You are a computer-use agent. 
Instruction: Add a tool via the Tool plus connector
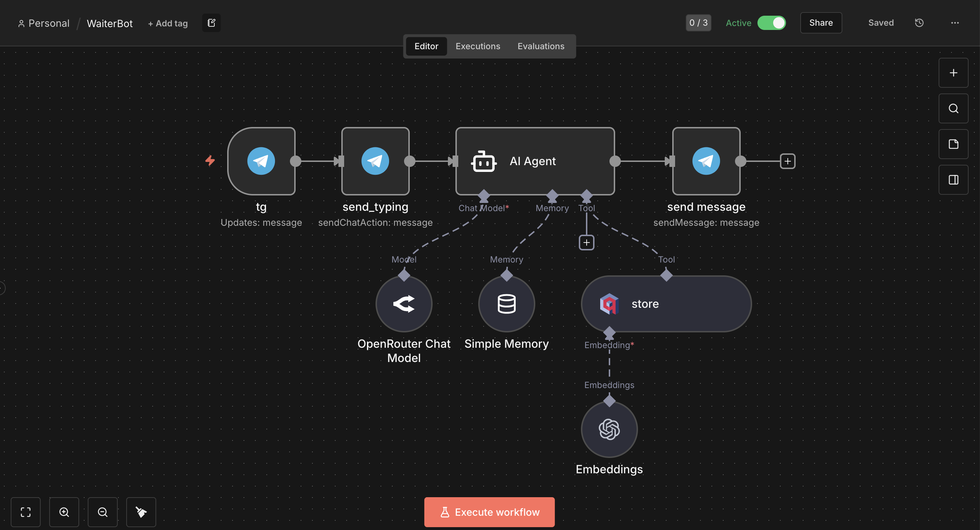pos(586,243)
